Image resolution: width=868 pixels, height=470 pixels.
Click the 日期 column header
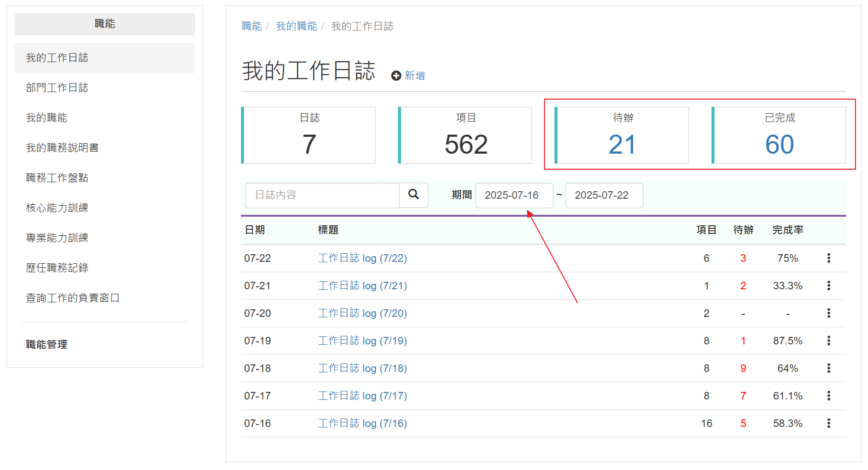tap(254, 230)
